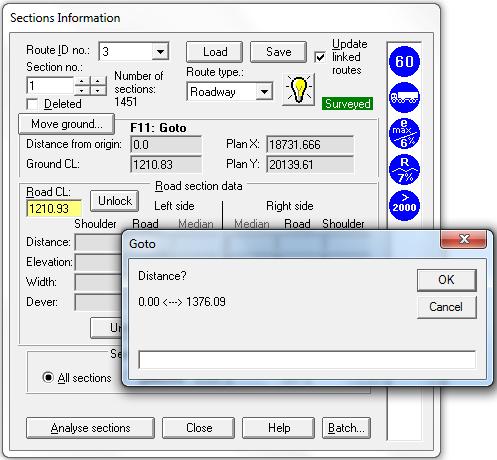Screen dimensions: 497x460
Task: Click the yellow Road CL field
Action: click(x=54, y=209)
